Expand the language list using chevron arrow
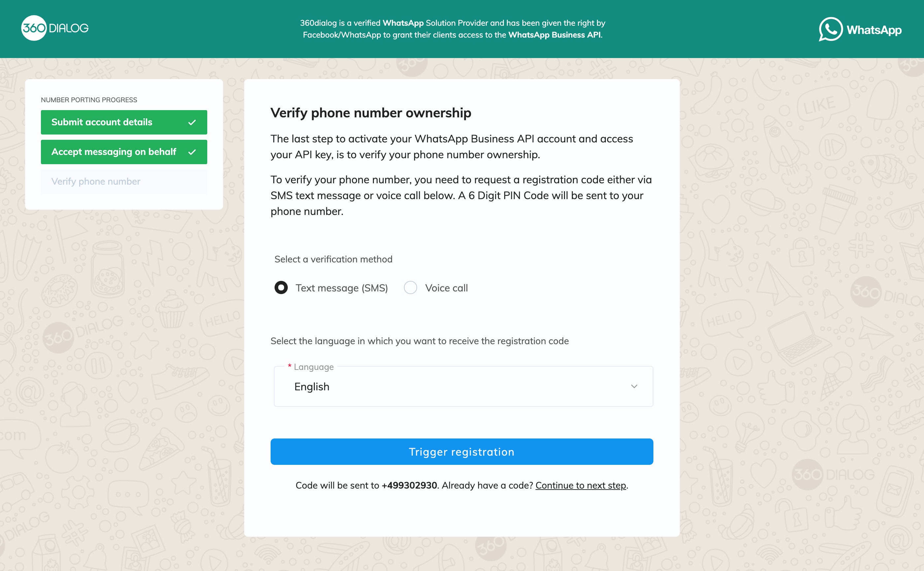This screenshot has height=571, width=924. [x=634, y=386]
